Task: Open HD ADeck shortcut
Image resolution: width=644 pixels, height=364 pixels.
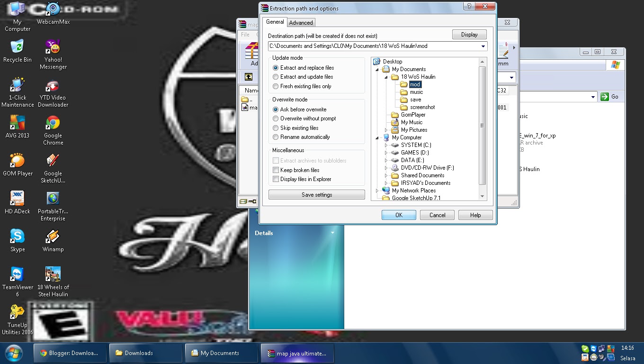Action: [18, 202]
